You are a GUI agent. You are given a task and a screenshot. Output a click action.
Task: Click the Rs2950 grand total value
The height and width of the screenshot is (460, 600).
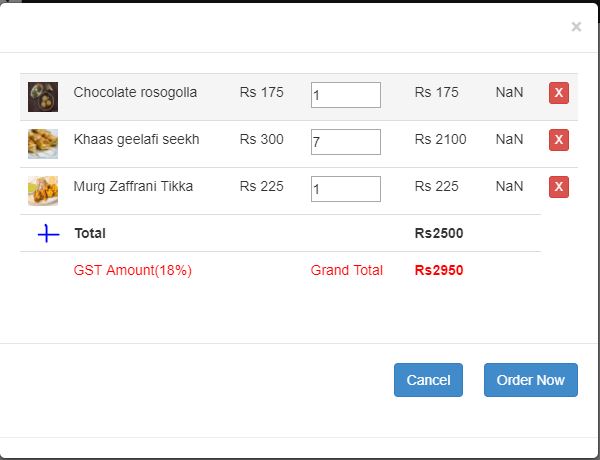pyautogui.click(x=438, y=270)
